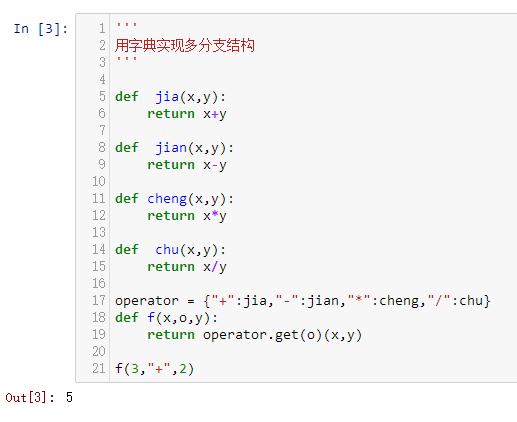Viewport: 517px width, 422px height.
Task: Click the operator dictionary variable name
Action: (x=147, y=301)
